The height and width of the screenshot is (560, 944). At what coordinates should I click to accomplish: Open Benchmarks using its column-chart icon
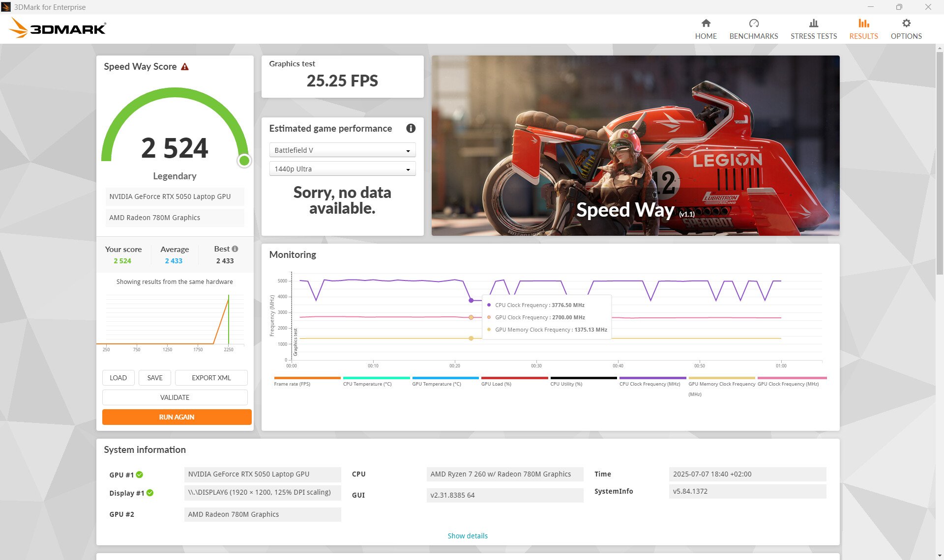(753, 23)
